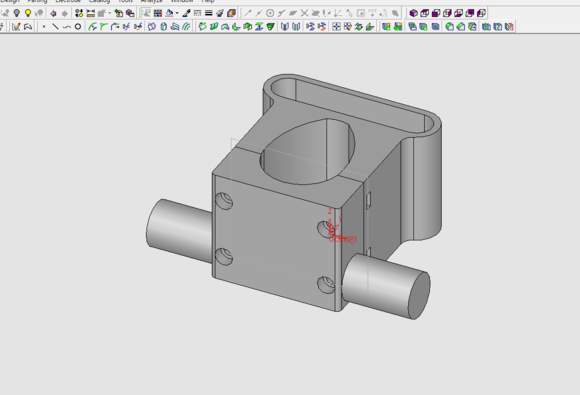Click the first snowflake-like grid icon
The image size is (580, 395).
pos(336,27)
